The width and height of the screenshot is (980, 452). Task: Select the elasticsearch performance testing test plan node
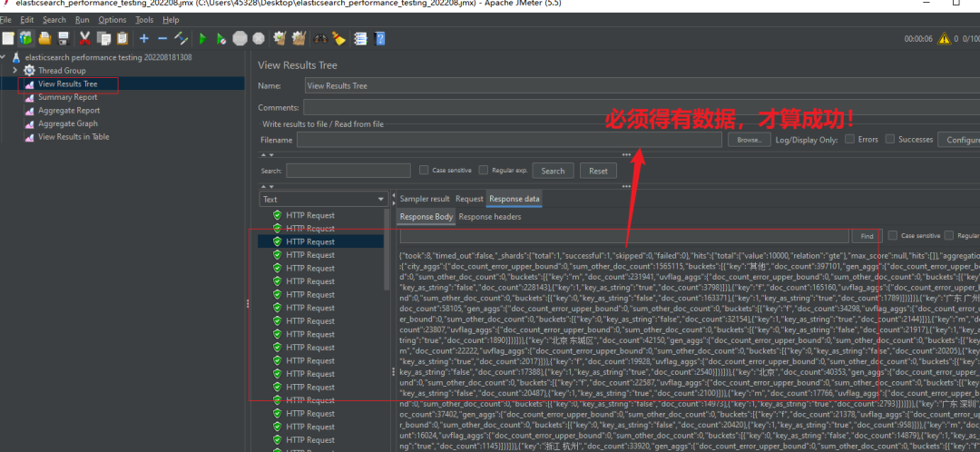(108, 57)
